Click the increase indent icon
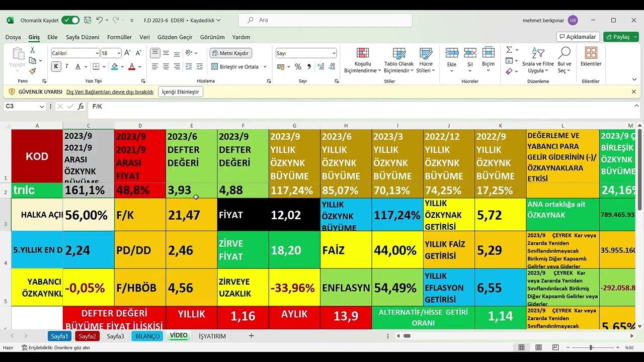The image size is (644, 362). point(200,66)
